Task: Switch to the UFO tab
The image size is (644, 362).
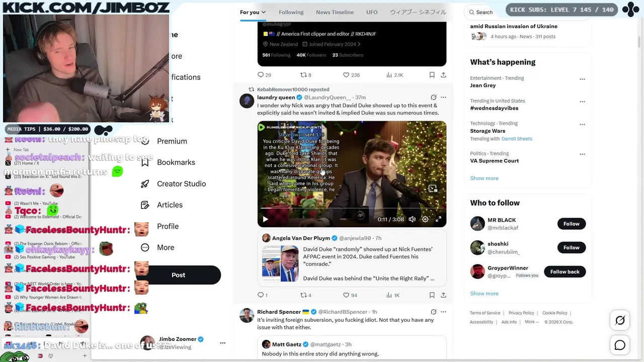Action: click(x=372, y=12)
